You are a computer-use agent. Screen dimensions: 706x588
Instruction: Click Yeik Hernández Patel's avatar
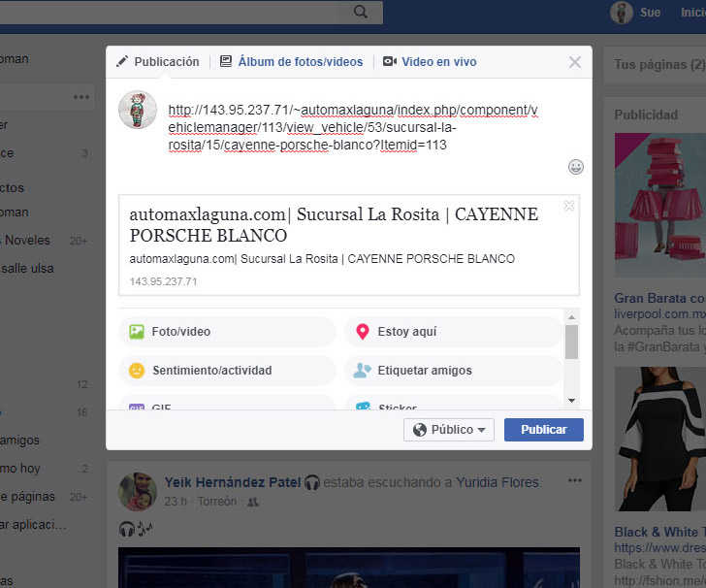[138, 492]
